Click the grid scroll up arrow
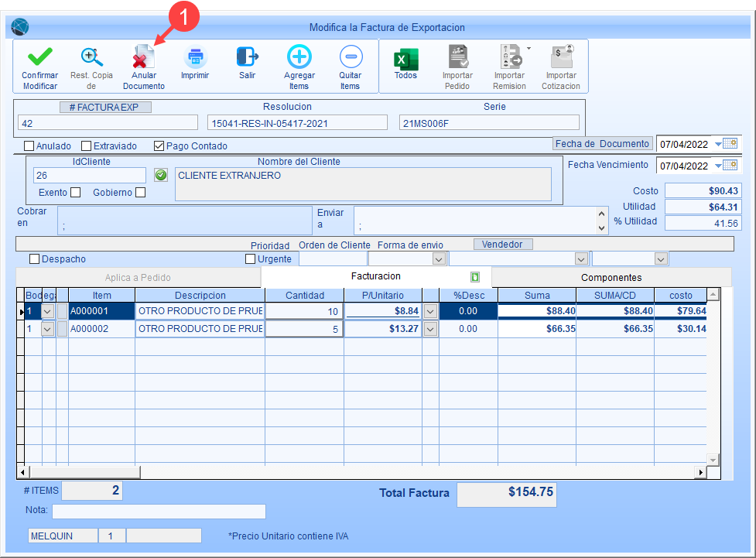 coord(713,294)
